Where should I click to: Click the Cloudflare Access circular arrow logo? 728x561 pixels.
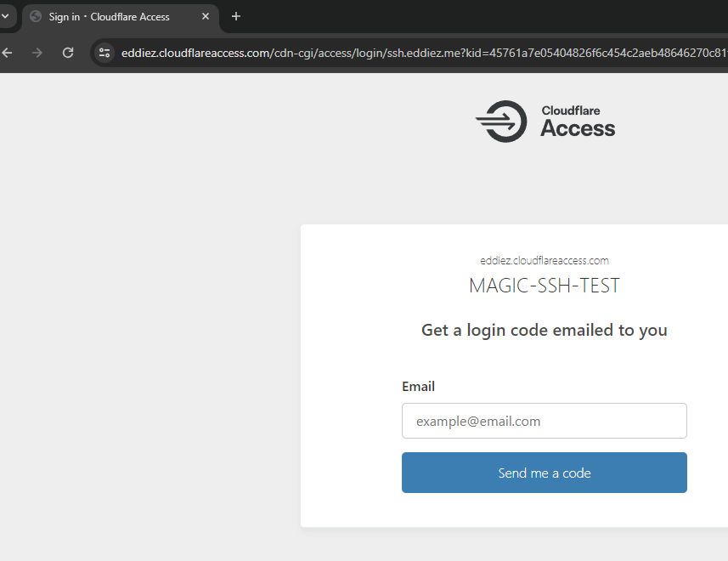click(501, 122)
